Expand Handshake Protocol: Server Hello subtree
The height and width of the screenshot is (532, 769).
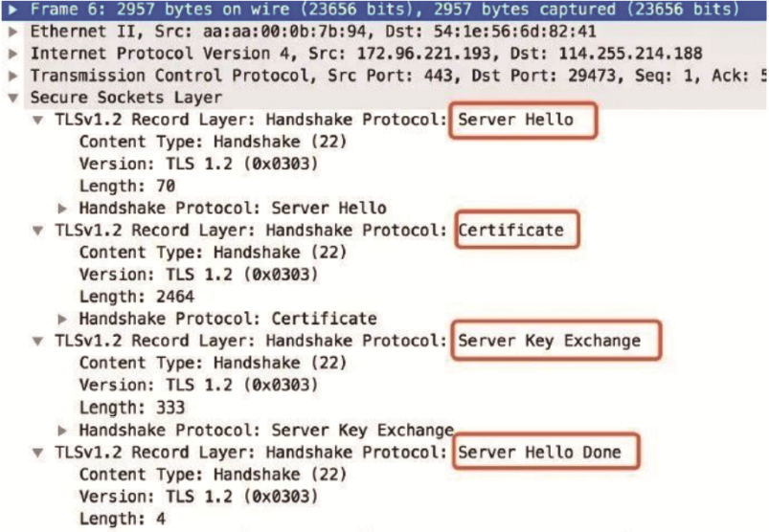point(63,208)
